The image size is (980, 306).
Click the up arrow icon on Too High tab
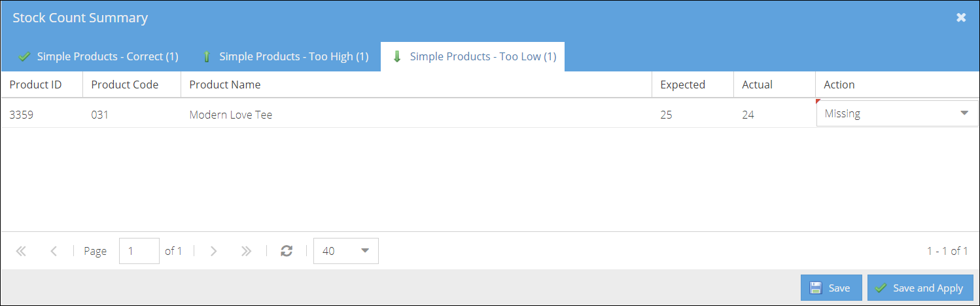click(207, 57)
